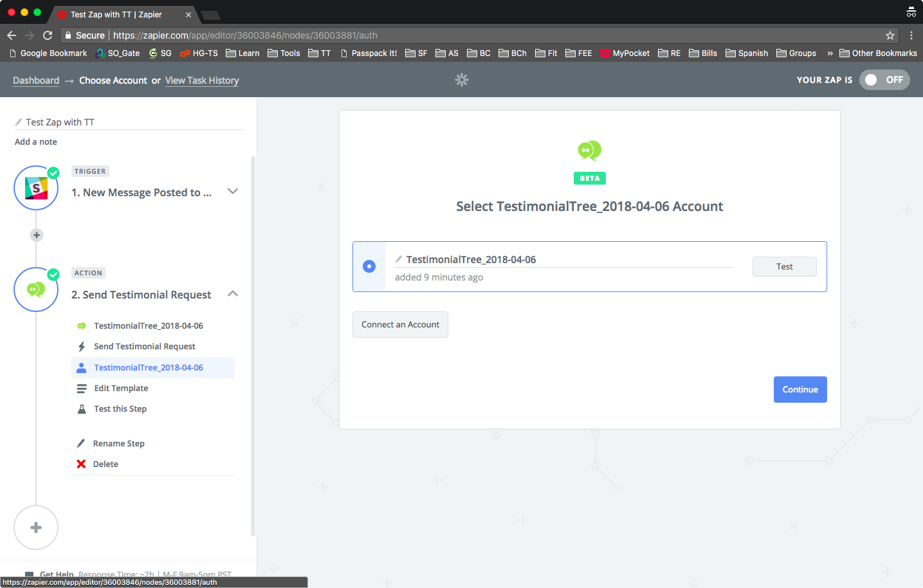Open the Fit bookmarks folder

click(x=546, y=53)
